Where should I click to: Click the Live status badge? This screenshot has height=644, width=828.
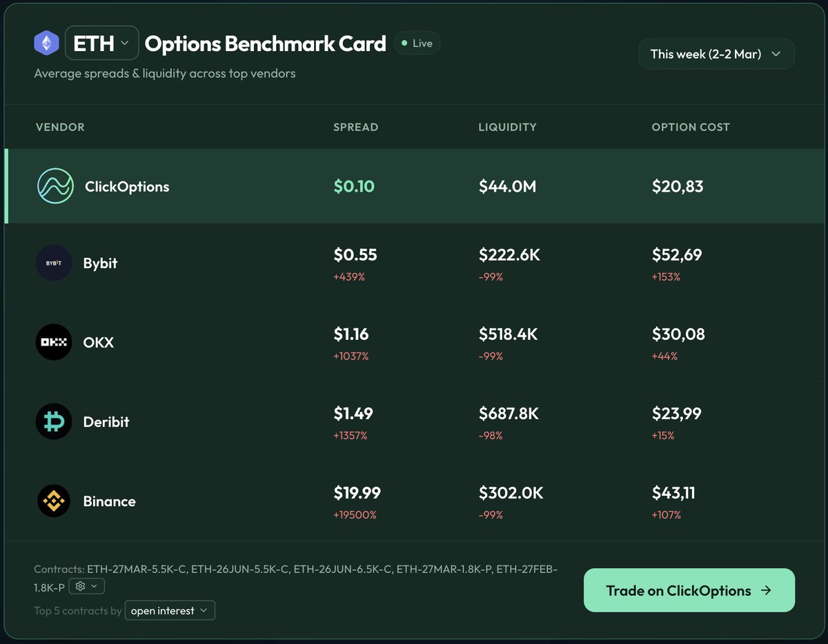point(417,42)
